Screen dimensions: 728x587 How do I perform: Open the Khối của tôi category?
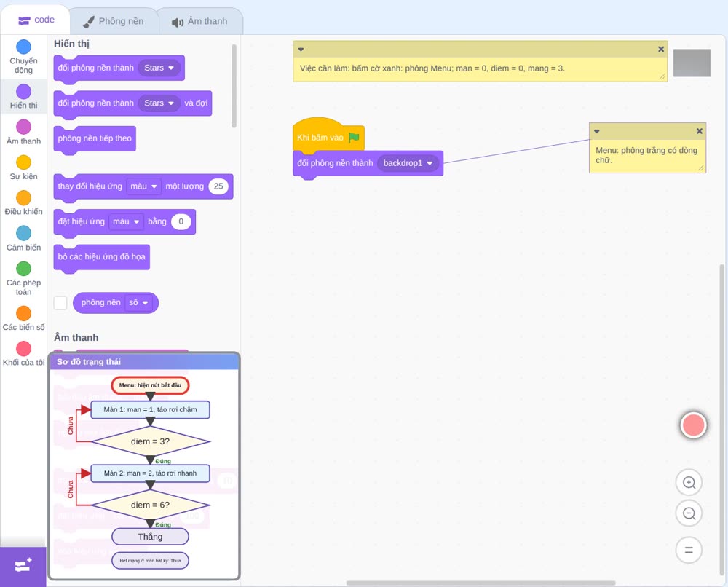pos(24,354)
